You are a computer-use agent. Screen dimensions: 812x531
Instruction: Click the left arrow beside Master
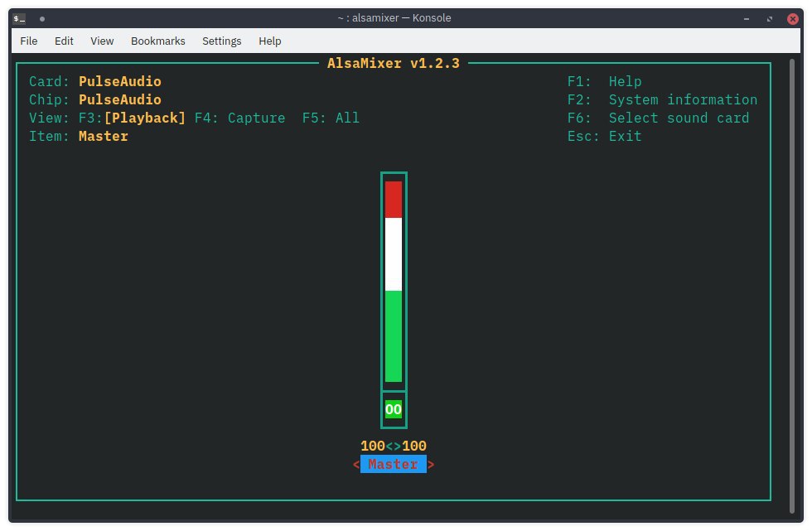pos(356,464)
